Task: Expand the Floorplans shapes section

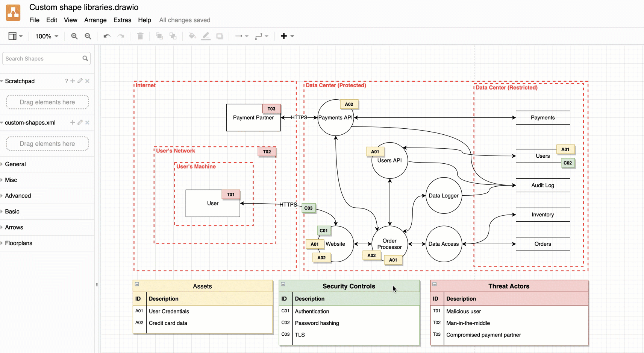Action: 18,243
